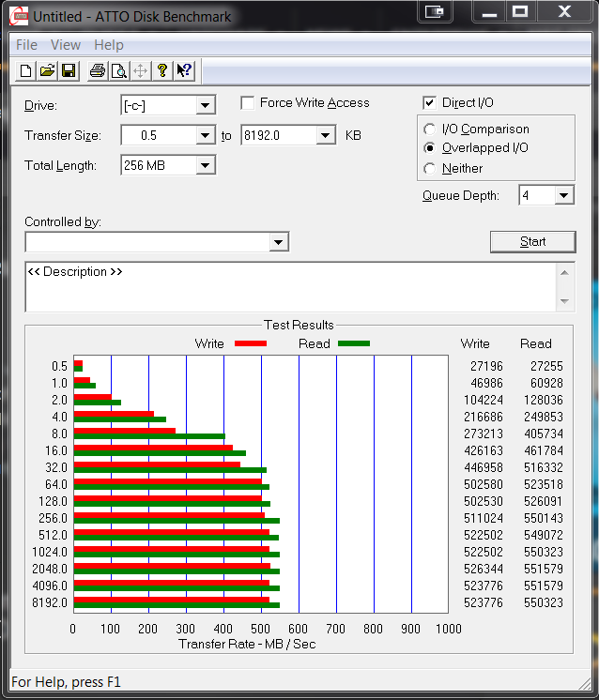Open the Queue Depth dropdown
The height and width of the screenshot is (700, 599).
563,195
